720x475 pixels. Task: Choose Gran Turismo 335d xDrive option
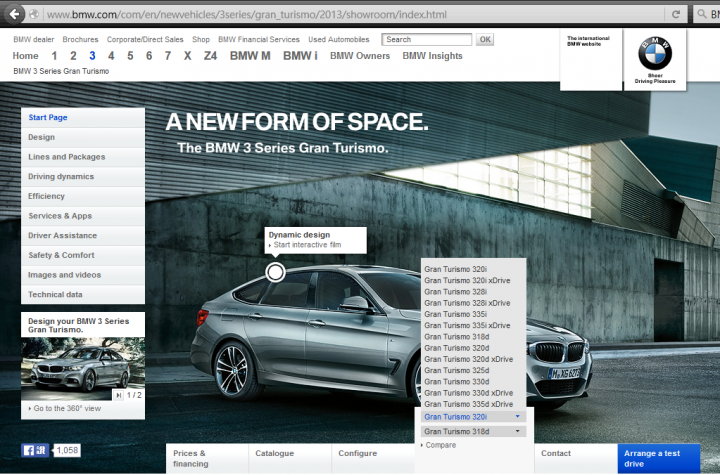pyautogui.click(x=468, y=404)
